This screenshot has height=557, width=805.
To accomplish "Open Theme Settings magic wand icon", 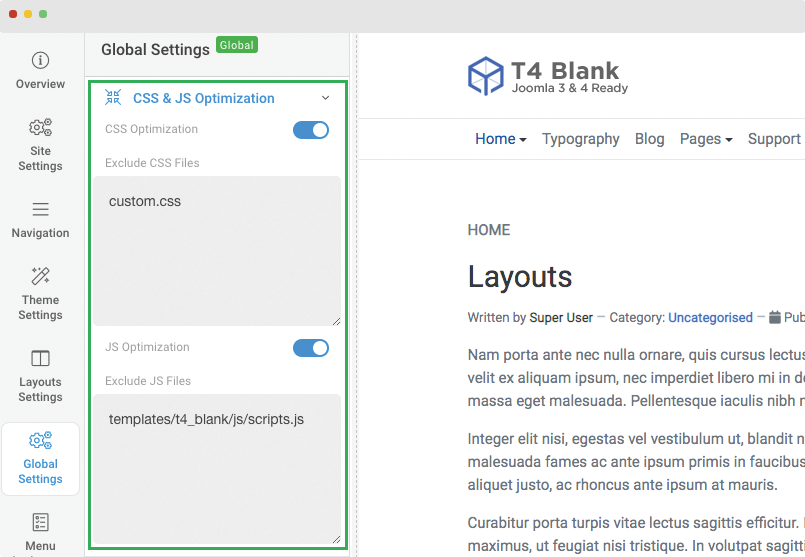I will [x=40, y=276].
